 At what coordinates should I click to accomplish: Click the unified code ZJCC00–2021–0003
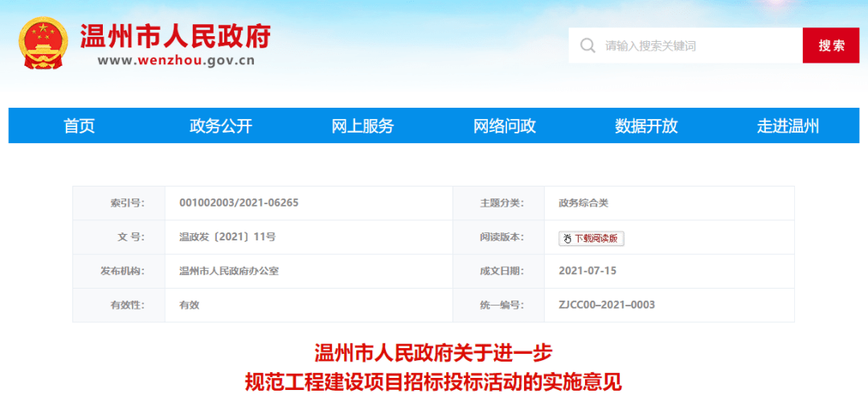coord(607,305)
